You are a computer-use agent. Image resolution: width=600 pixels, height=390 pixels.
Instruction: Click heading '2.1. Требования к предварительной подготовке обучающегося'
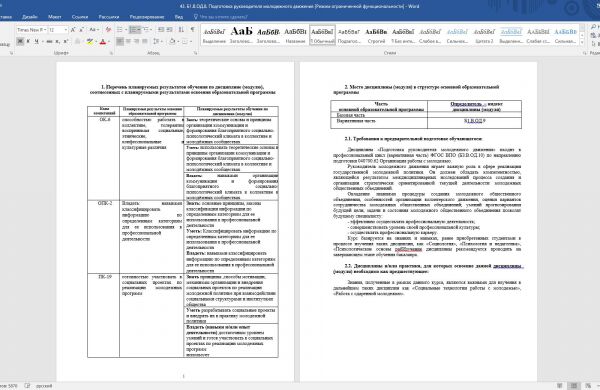click(413, 139)
